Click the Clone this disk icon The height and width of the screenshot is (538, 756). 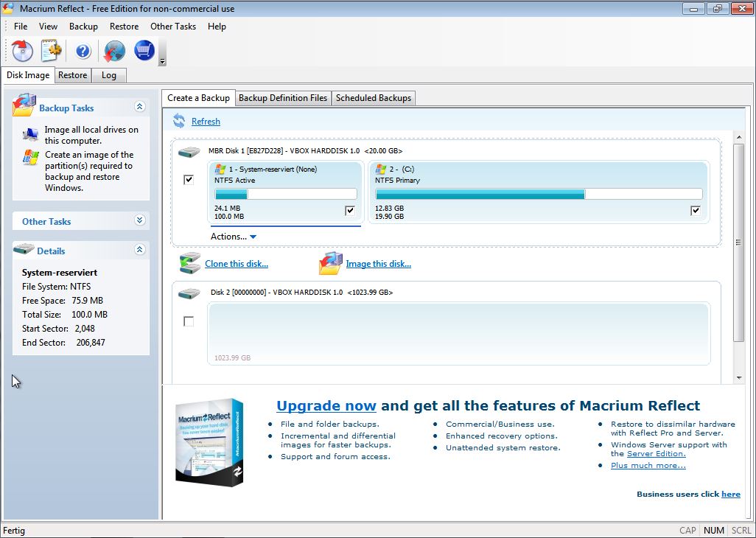click(190, 263)
